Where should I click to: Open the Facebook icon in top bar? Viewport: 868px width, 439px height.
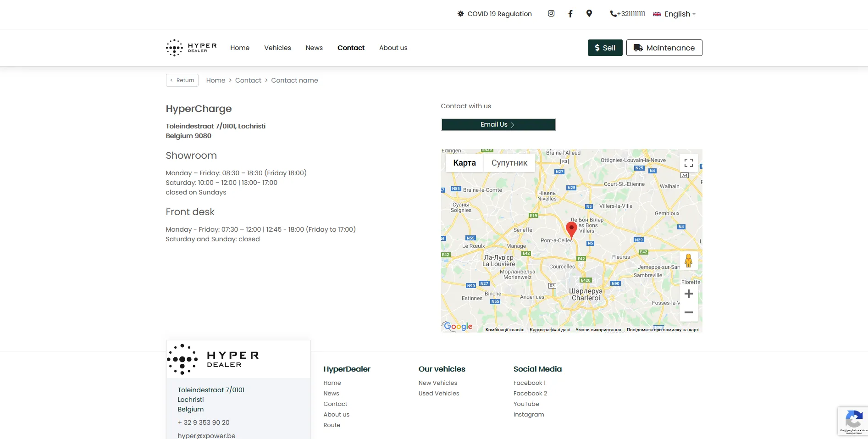pyautogui.click(x=570, y=14)
